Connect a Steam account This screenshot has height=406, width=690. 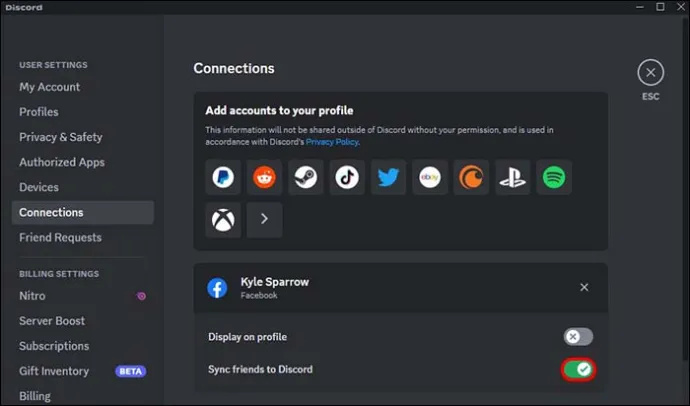[x=306, y=177]
